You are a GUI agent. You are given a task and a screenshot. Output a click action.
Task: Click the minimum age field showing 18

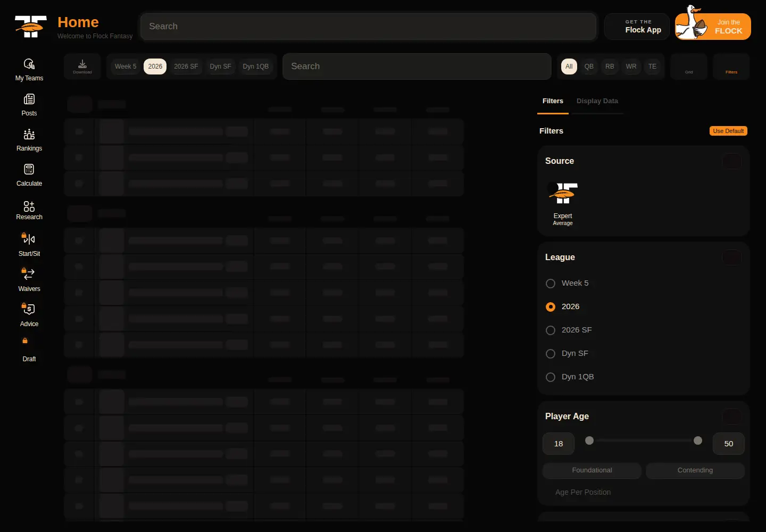click(x=559, y=444)
